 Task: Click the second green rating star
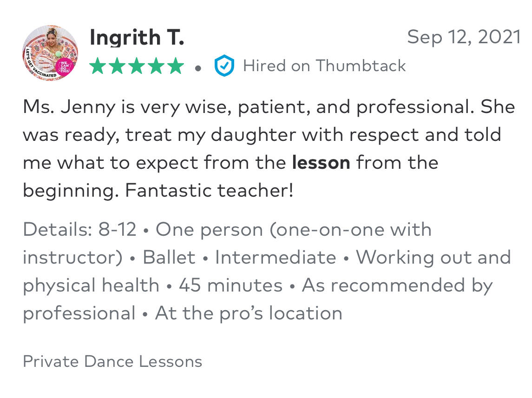tap(118, 66)
